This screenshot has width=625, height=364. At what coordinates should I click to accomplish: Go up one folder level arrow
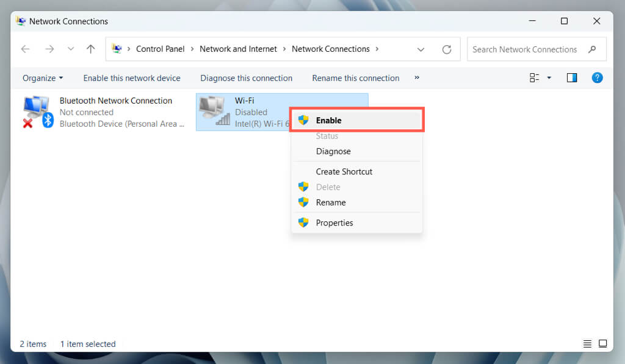coord(91,49)
